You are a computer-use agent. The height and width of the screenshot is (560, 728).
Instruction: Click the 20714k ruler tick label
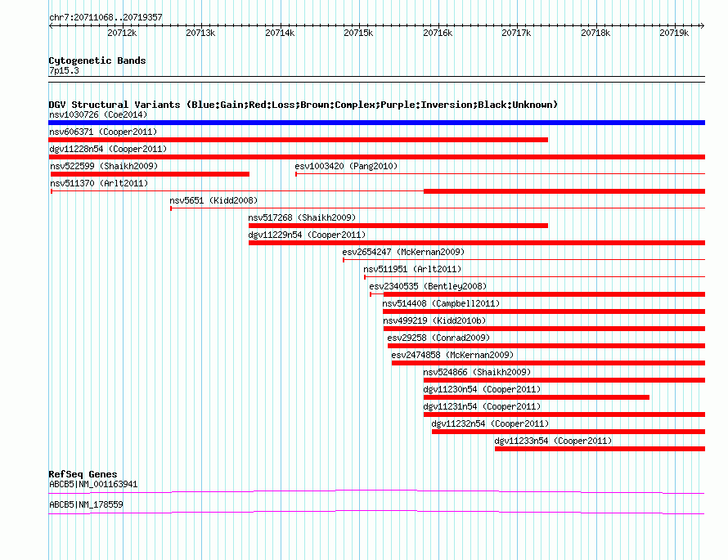coord(280,33)
